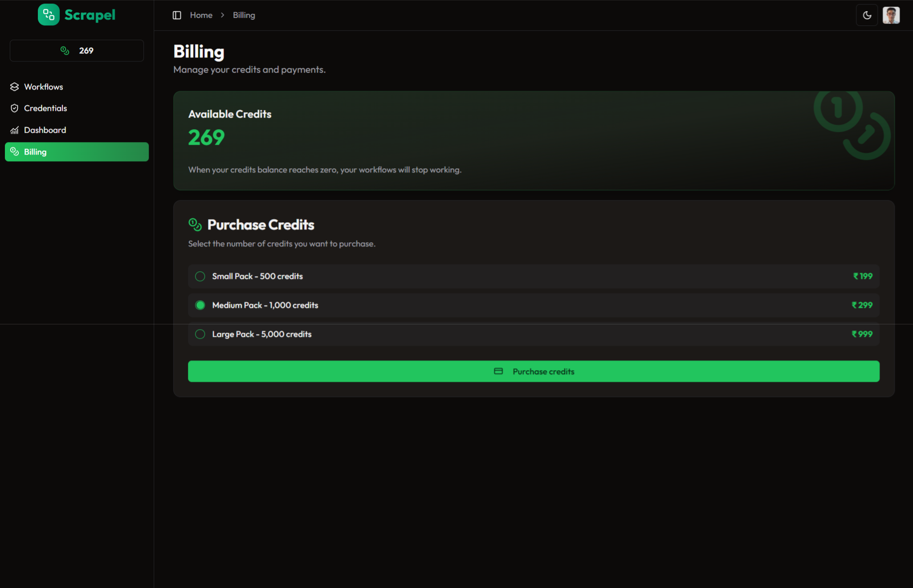The width and height of the screenshot is (913, 588).
Task: Click "Small Pack - 500 credits" label
Action: pos(257,276)
